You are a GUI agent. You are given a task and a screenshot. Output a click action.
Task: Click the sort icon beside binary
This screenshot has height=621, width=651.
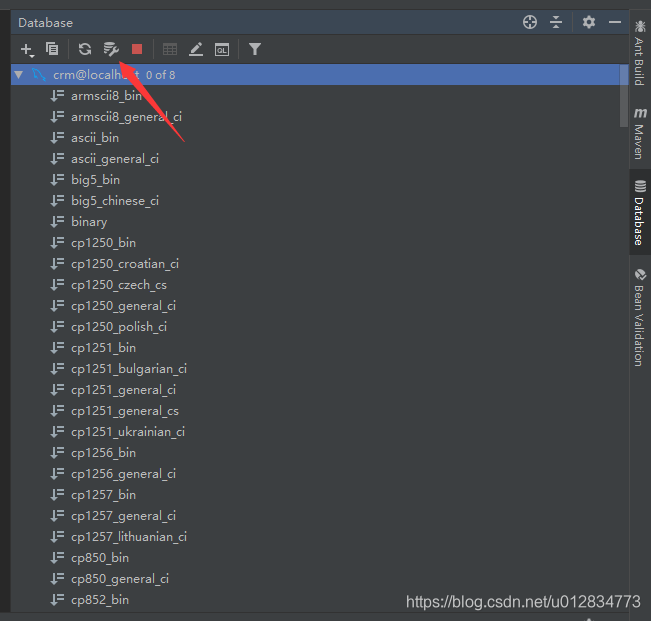57,222
